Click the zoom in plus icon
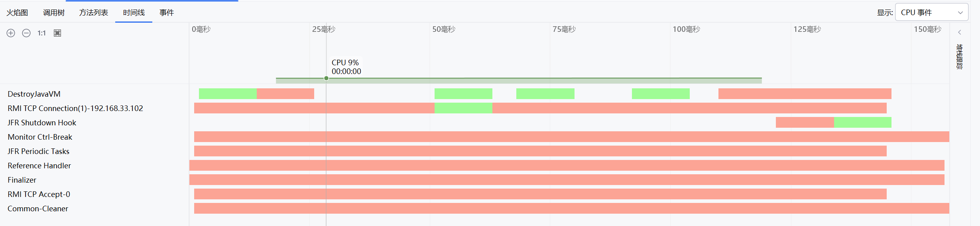This screenshot has height=226, width=980. coord(11,33)
